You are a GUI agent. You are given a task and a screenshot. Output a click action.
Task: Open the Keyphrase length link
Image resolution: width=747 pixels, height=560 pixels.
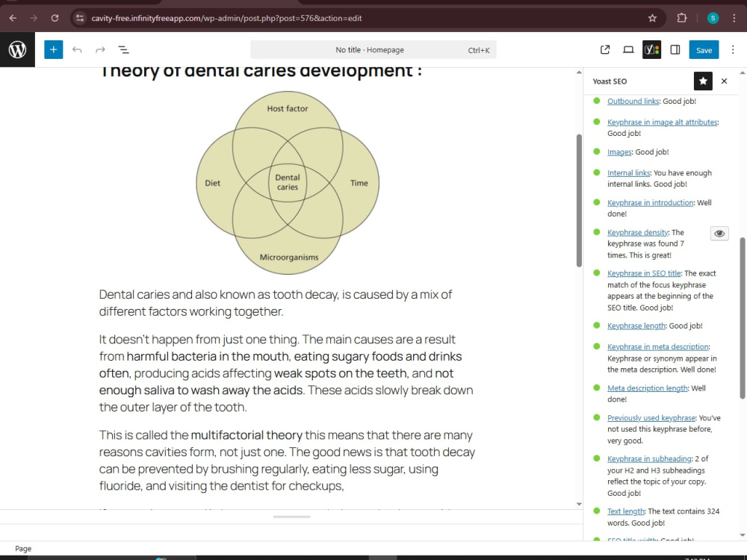(x=636, y=326)
